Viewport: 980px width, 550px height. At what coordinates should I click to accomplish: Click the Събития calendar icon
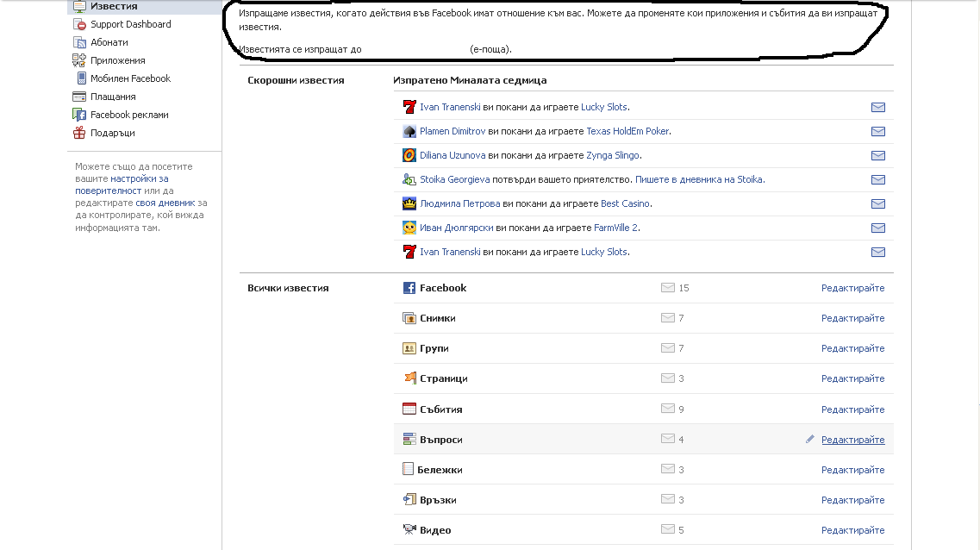tap(409, 409)
